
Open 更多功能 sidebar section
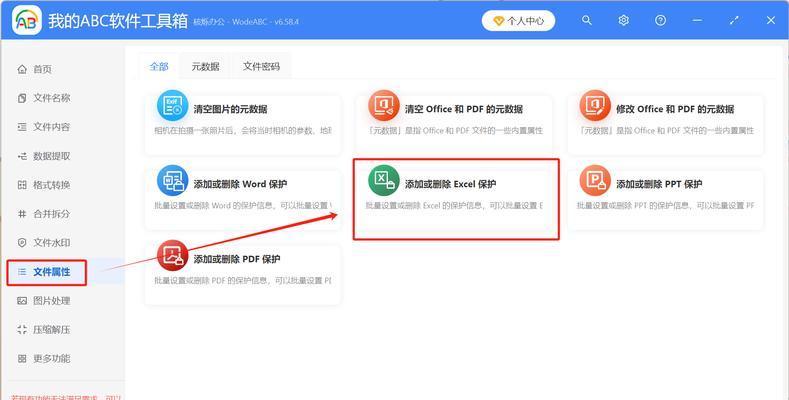pos(51,358)
